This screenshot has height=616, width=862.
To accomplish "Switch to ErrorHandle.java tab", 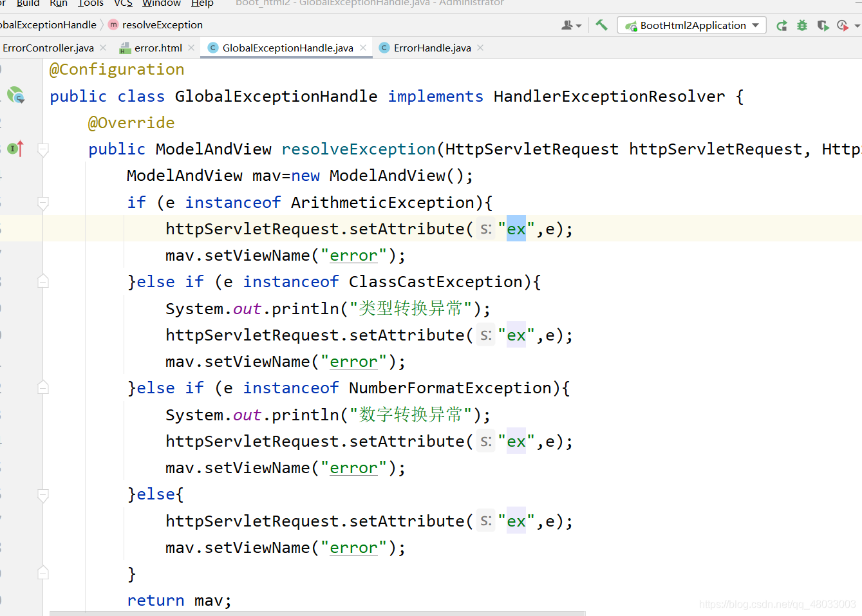I will pyautogui.click(x=433, y=48).
